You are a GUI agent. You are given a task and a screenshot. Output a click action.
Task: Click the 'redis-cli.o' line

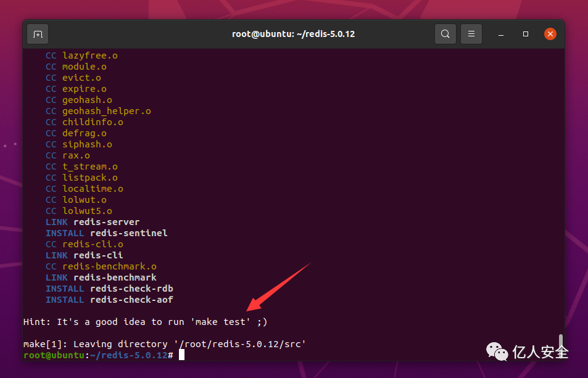coord(85,244)
